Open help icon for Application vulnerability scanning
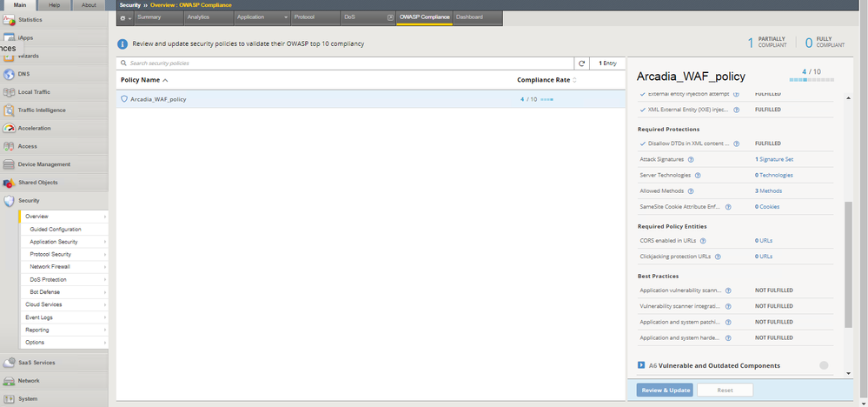 click(x=728, y=290)
